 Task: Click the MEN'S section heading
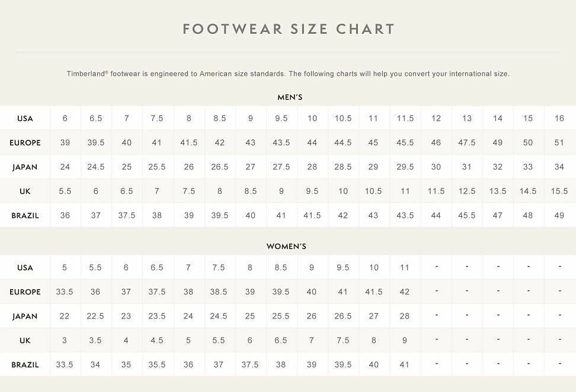click(290, 97)
